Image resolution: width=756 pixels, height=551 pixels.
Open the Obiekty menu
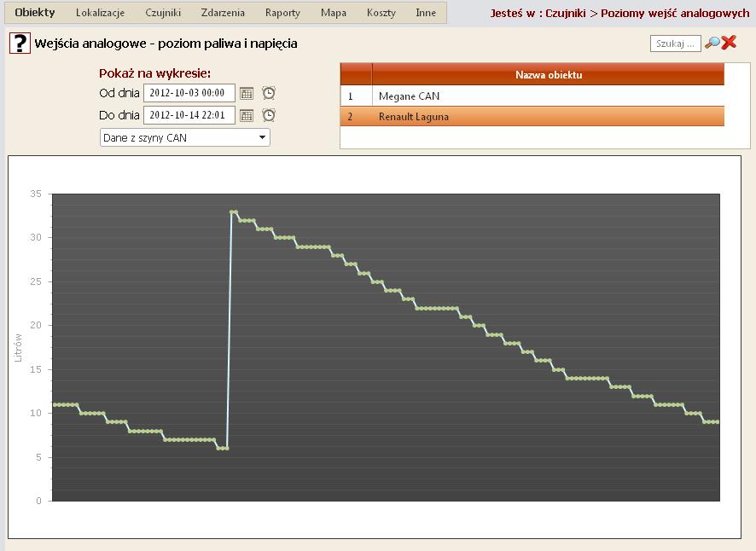coord(35,13)
